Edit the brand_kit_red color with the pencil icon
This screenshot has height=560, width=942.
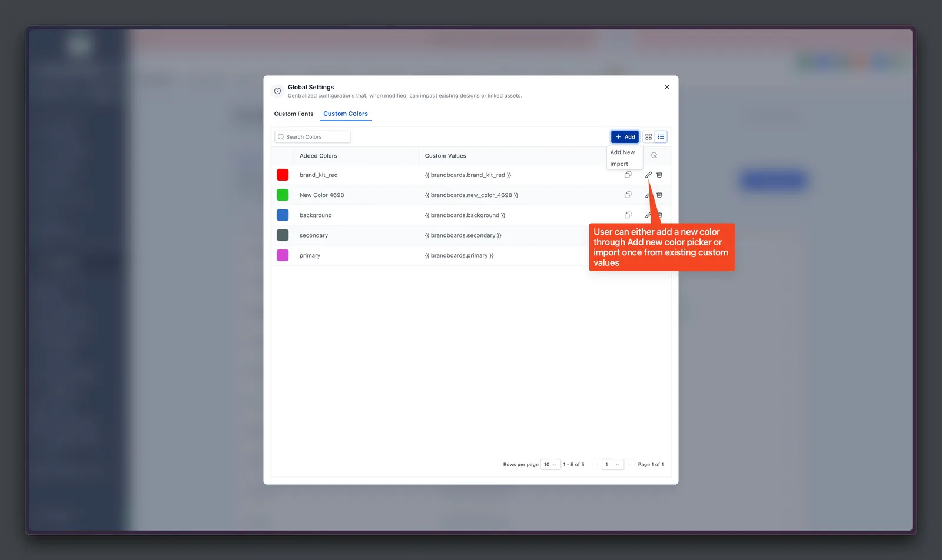coord(648,175)
